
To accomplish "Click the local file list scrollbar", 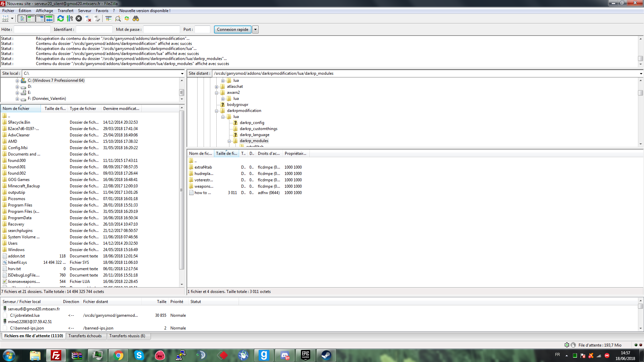I will tap(182, 190).
